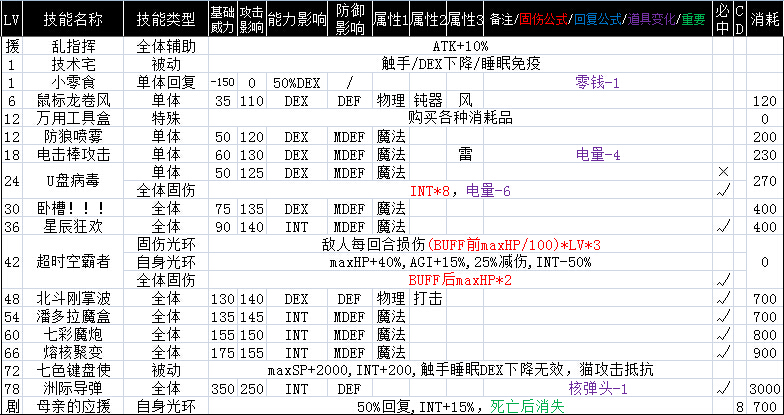Select the 3000 cost cell
The width and height of the screenshot is (784, 415).
click(x=764, y=388)
